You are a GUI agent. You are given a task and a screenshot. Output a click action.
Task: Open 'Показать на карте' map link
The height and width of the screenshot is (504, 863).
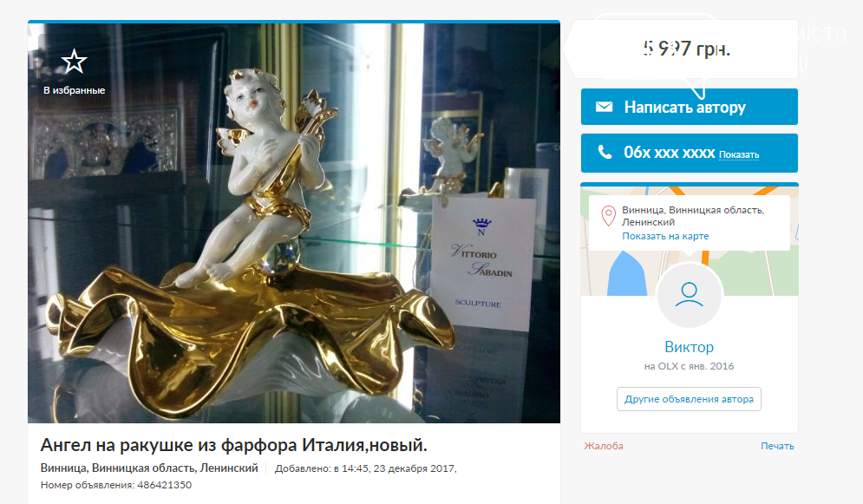[x=665, y=236]
